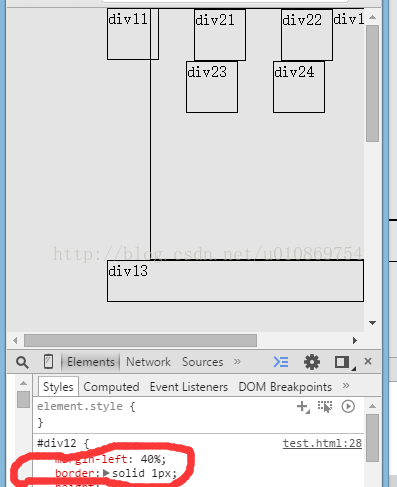This screenshot has width=397, height=487.
Task: Click the div11 box
Action: (133, 34)
